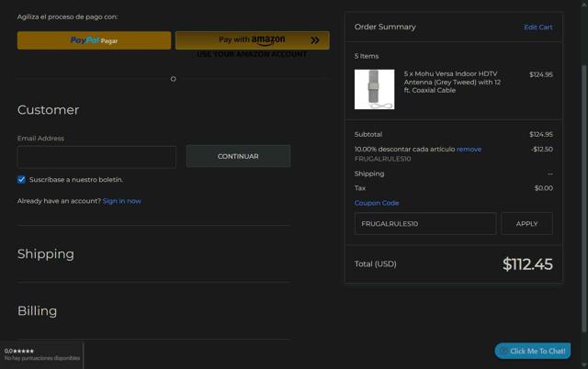Click the FRUGALRULES10 code under the discount line
Screen dimensions: 588x369
pyautogui.click(x=382, y=159)
